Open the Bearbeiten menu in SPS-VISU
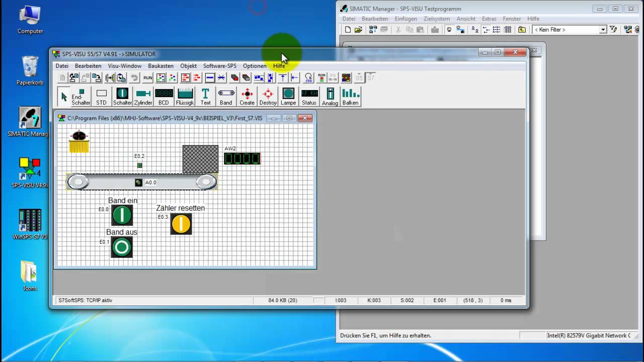Viewport: 644px width, 362px height. click(x=88, y=66)
